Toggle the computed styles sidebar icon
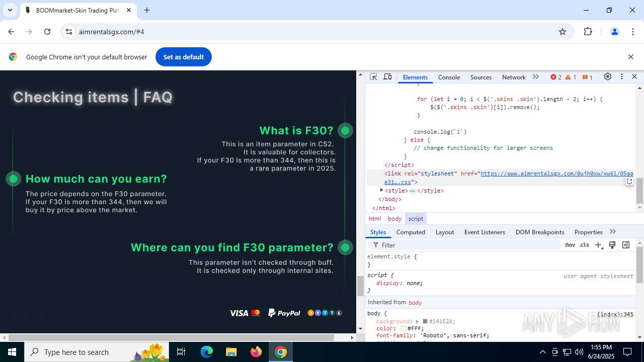This screenshot has width=644, height=362. point(626,245)
